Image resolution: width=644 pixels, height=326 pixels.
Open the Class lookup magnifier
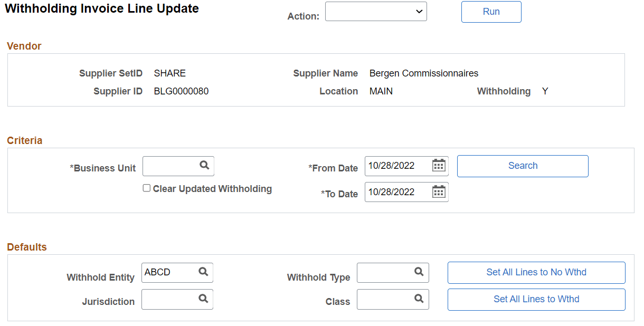pyautogui.click(x=420, y=299)
